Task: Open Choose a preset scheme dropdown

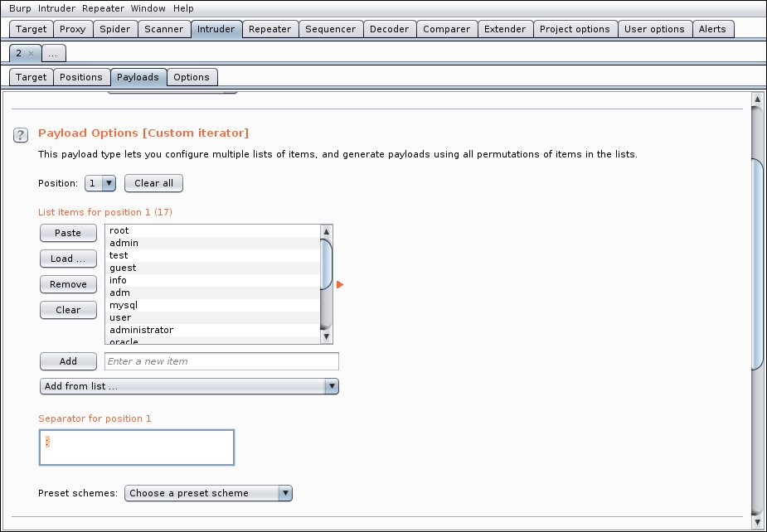Action: click(208, 493)
